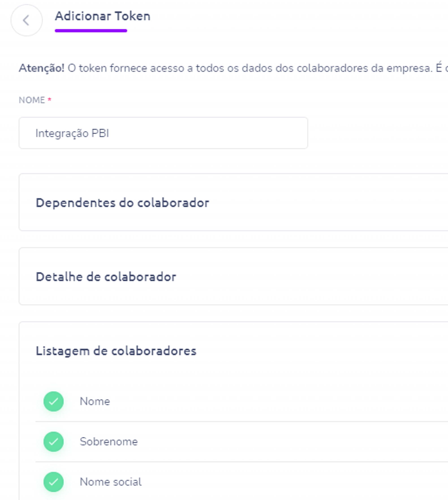448x500 pixels.
Task: Go back using the left chevron icon
Action: pos(26,20)
